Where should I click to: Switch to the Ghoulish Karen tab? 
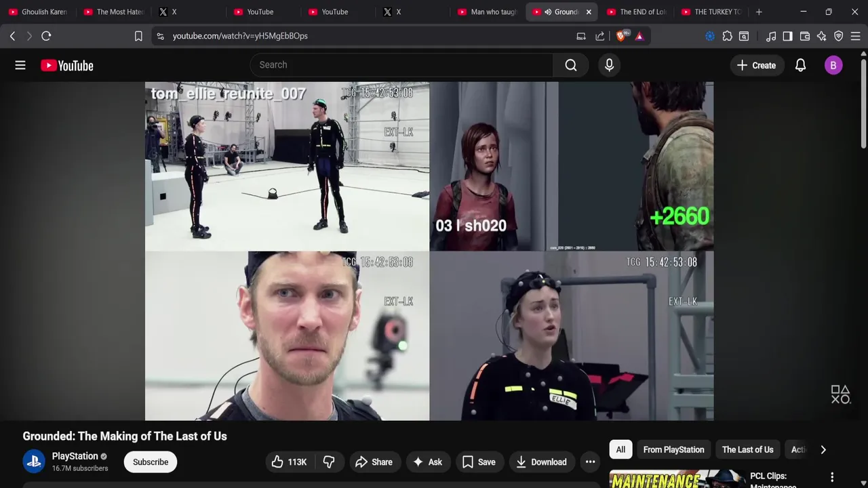point(37,12)
